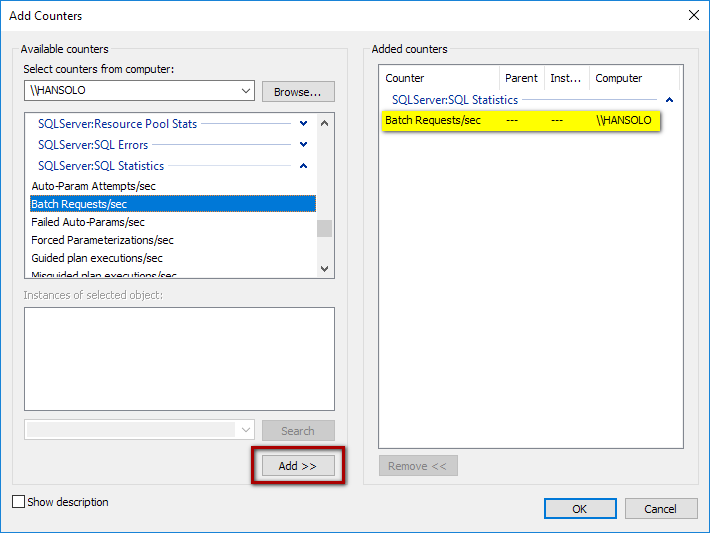This screenshot has width=710, height=533.
Task: Expand SQLServer:Resource Pool Stats chevron
Action: (x=304, y=124)
